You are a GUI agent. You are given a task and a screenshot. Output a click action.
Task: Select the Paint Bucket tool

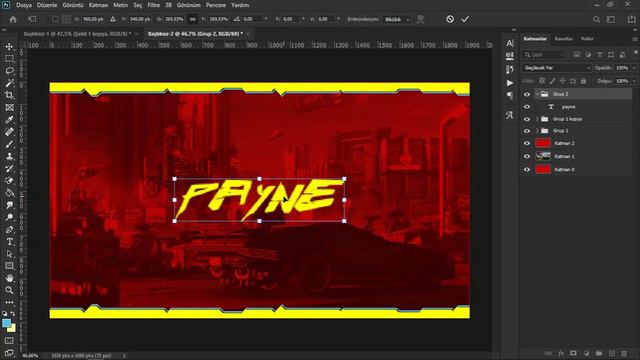point(9,193)
